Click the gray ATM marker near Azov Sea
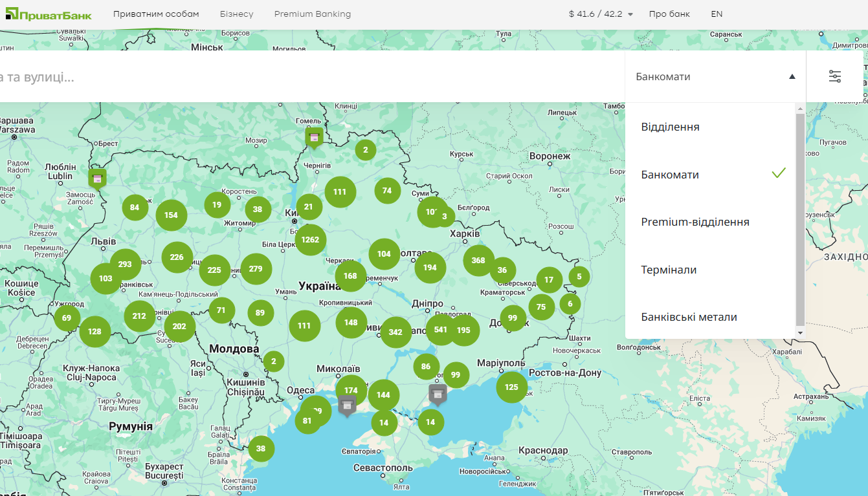The image size is (868, 496). coord(438,393)
